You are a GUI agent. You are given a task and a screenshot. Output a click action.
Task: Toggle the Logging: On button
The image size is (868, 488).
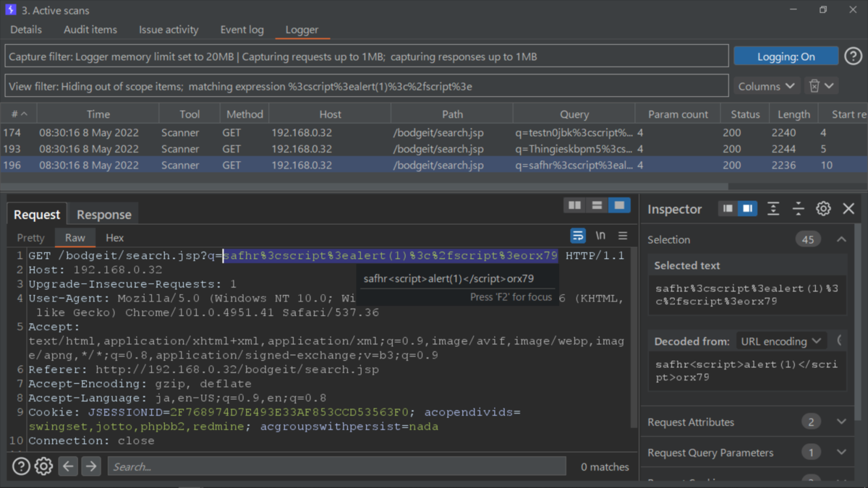click(786, 56)
